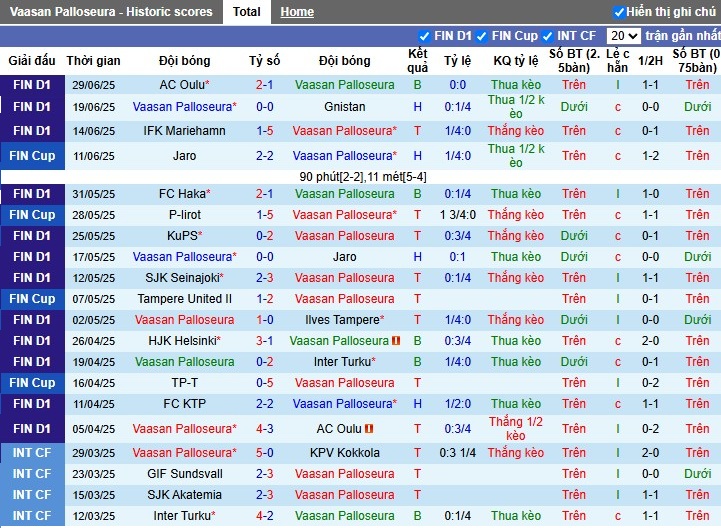The image size is (721, 528).
Task: Open Inter Turku team on 19/04/25 row
Action: click(x=344, y=362)
